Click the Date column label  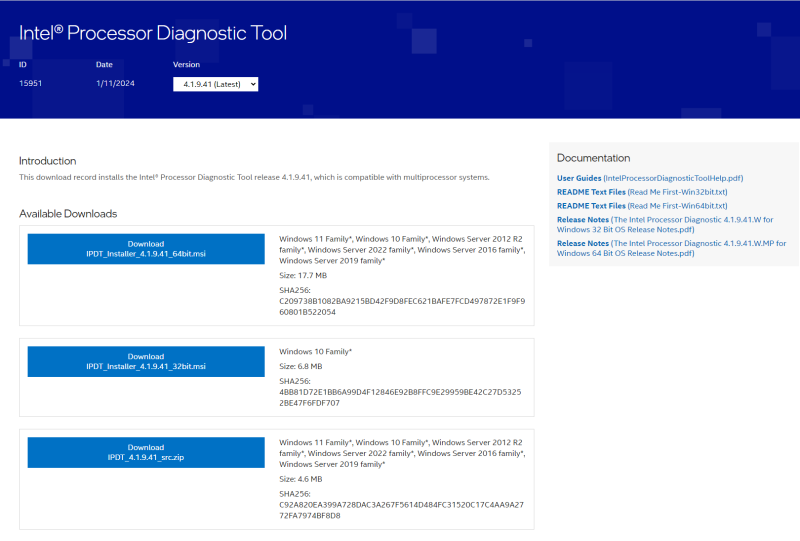(104, 64)
